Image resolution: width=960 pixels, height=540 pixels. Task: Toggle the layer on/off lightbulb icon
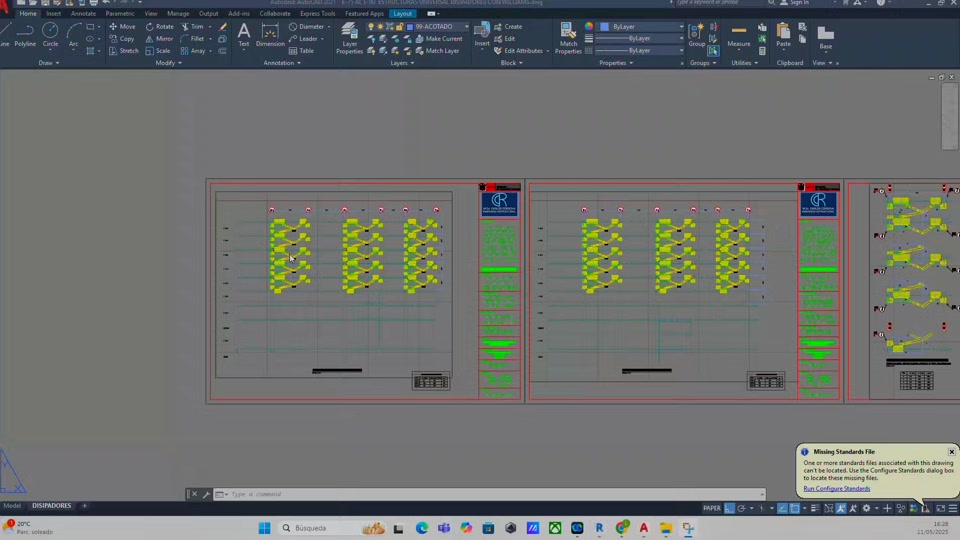pyautogui.click(x=371, y=27)
